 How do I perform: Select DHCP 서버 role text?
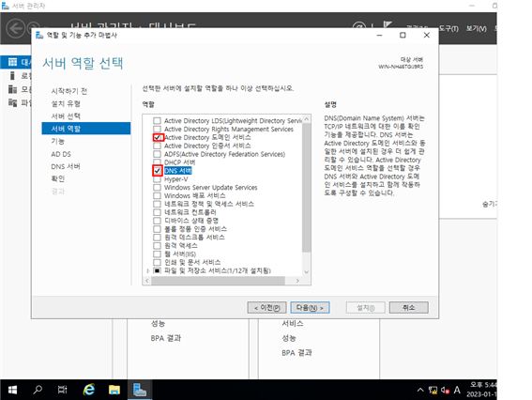click(x=179, y=162)
